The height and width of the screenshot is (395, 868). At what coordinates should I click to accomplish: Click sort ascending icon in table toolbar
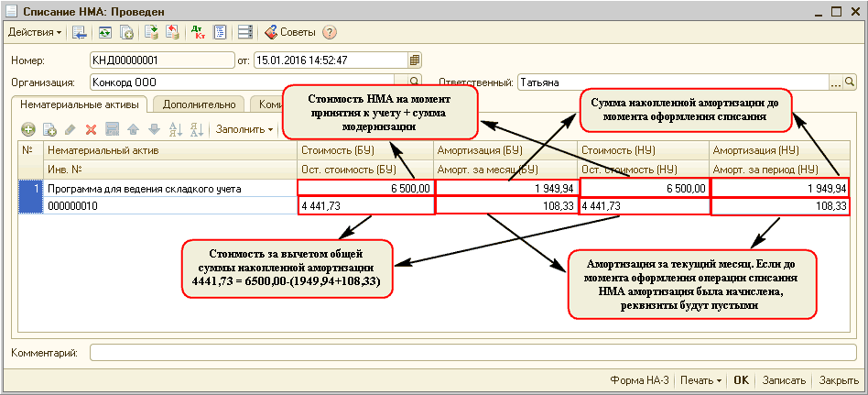point(174,130)
